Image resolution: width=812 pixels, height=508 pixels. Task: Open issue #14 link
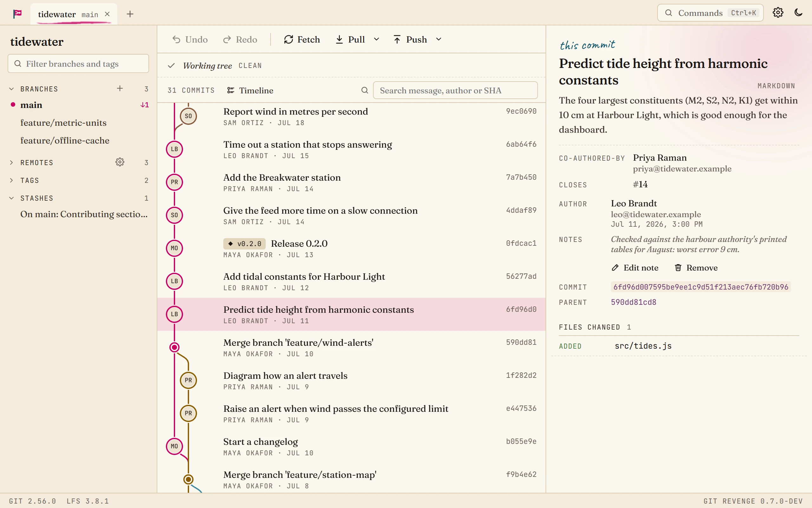640,184
